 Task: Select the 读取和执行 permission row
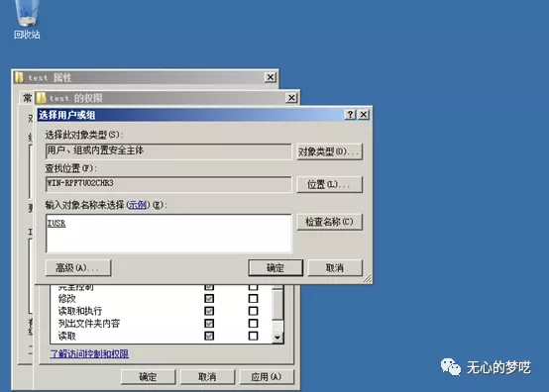[x=162, y=311]
